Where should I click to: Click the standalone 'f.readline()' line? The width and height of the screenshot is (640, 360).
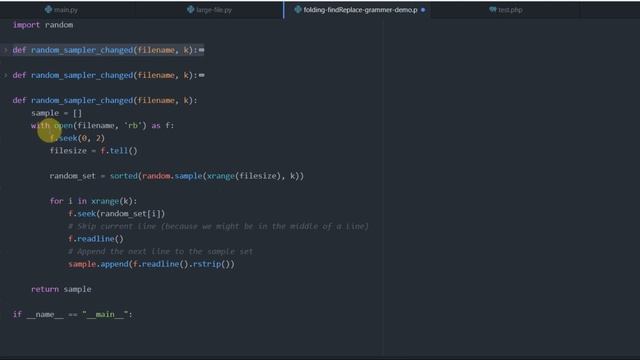point(96,239)
